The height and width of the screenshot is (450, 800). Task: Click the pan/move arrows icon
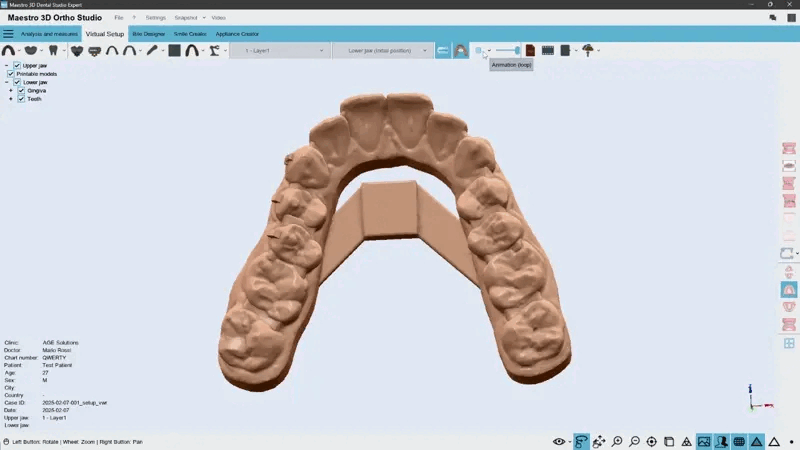point(599,441)
